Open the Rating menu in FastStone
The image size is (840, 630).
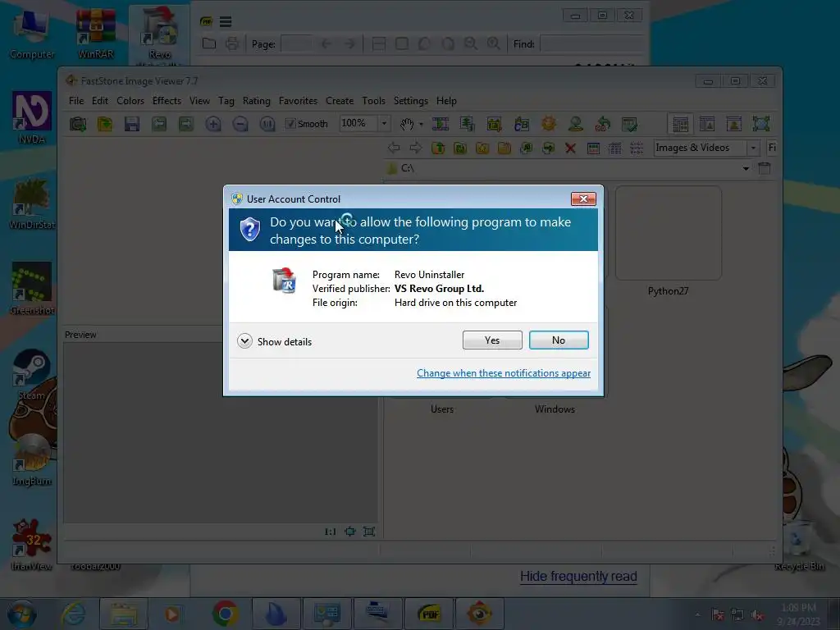256,101
